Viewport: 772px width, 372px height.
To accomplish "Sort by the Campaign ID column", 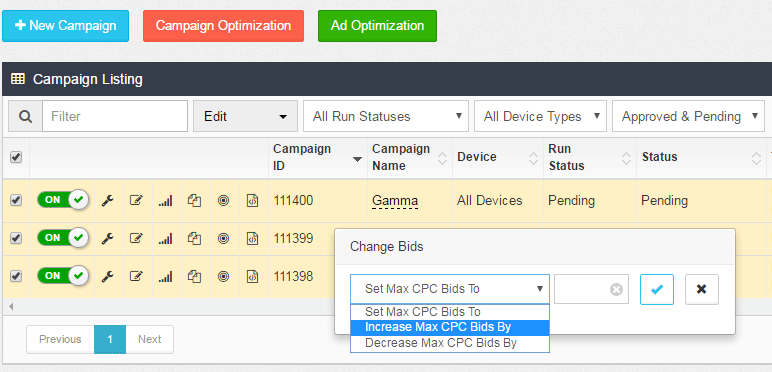I will click(318, 157).
